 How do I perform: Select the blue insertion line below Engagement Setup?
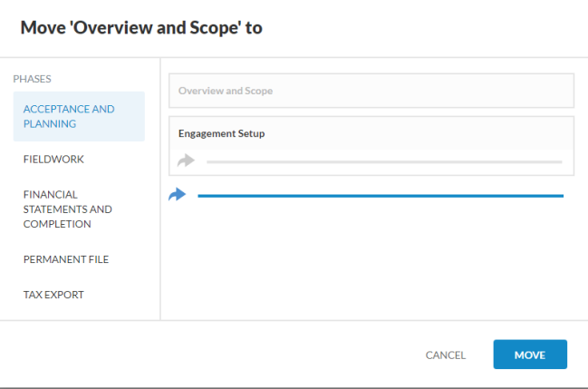click(380, 195)
